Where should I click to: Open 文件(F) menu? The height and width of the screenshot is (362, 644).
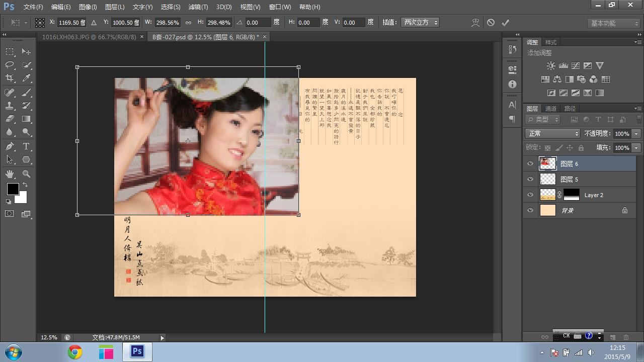[33, 7]
